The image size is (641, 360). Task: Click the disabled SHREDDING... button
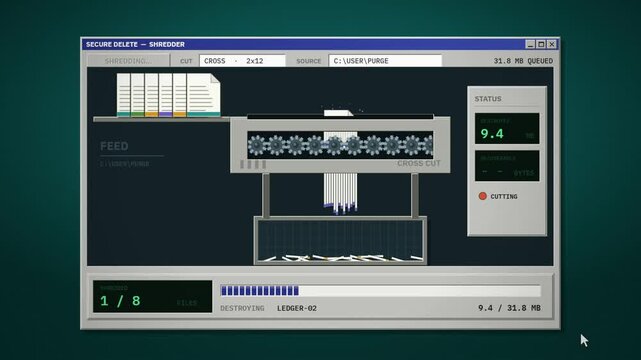click(x=128, y=61)
